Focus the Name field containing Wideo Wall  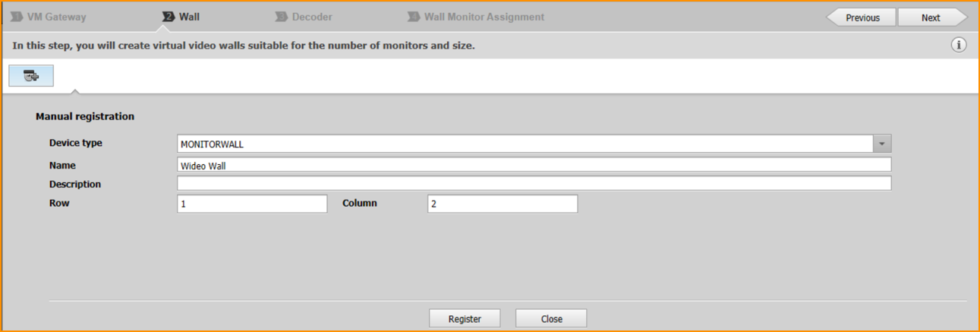tap(534, 165)
